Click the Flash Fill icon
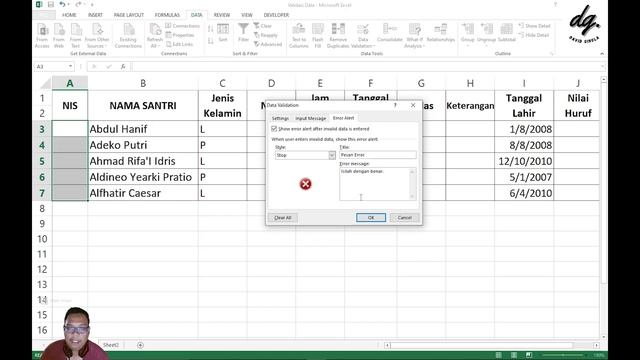640x360 pixels. [x=318, y=36]
